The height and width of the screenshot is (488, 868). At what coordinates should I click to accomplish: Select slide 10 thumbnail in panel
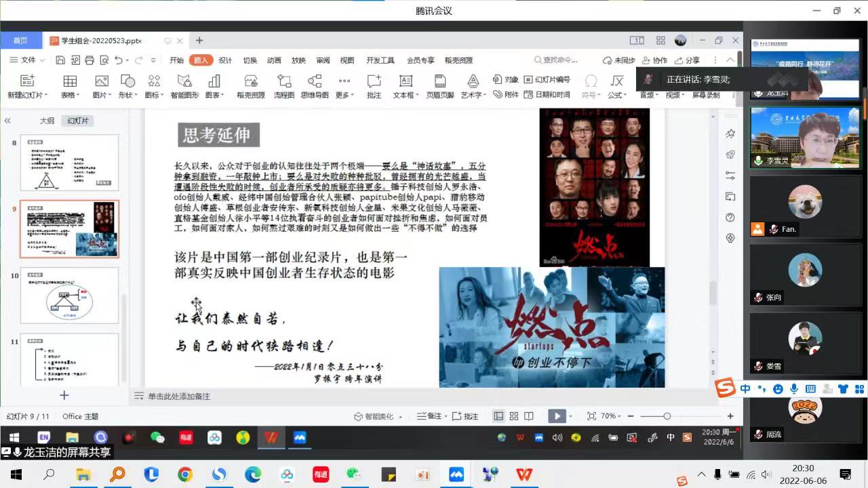click(69, 296)
